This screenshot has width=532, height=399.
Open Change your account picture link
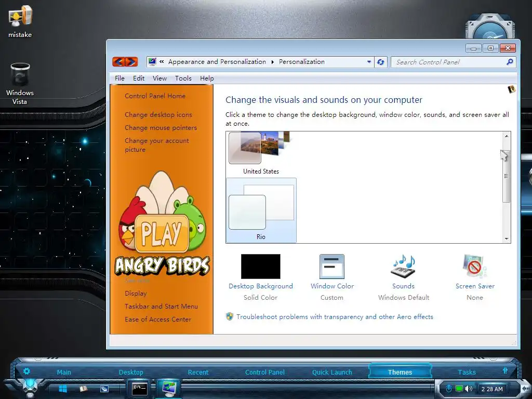(156, 145)
